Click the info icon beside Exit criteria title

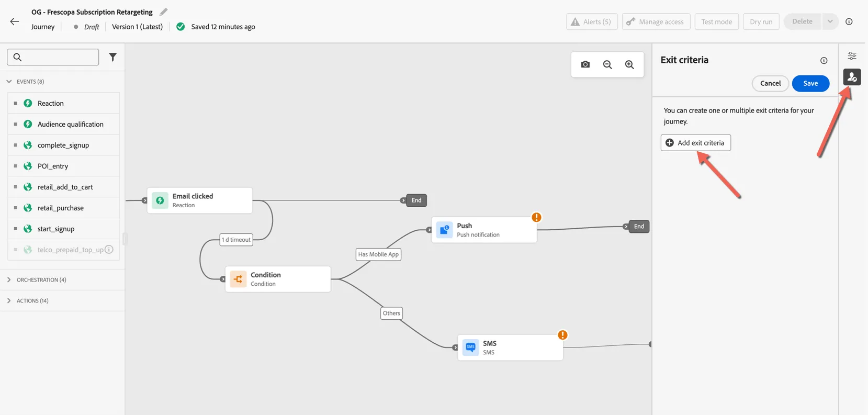[x=824, y=61]
